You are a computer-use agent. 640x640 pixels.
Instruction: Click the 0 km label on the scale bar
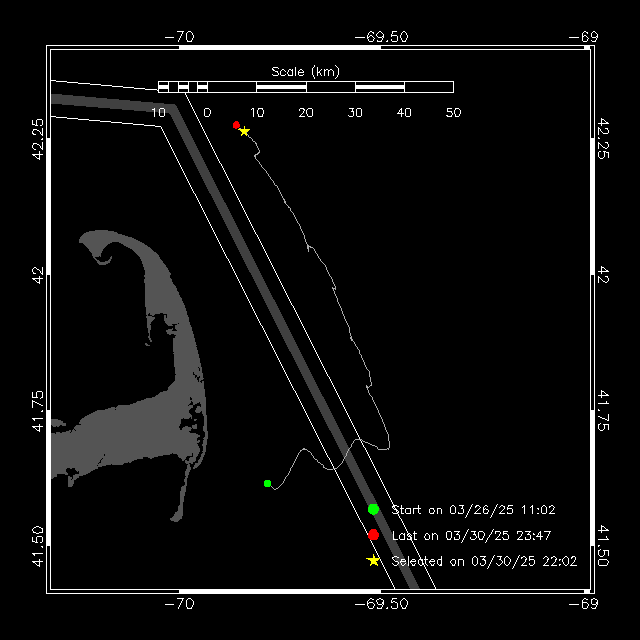click(x=207, y=113)
